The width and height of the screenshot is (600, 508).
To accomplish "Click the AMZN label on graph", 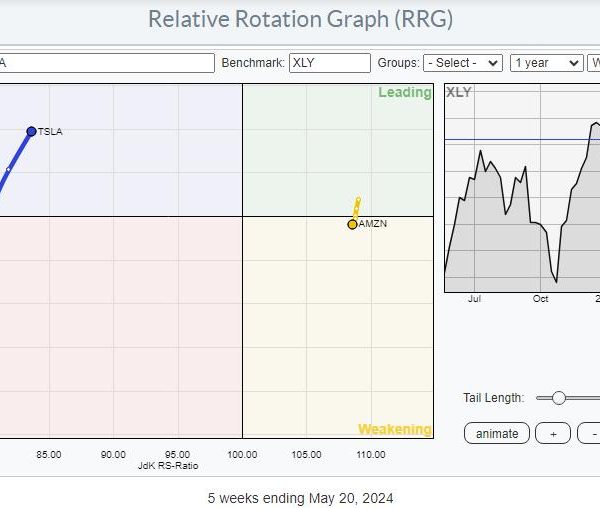I will pos(373,223).
